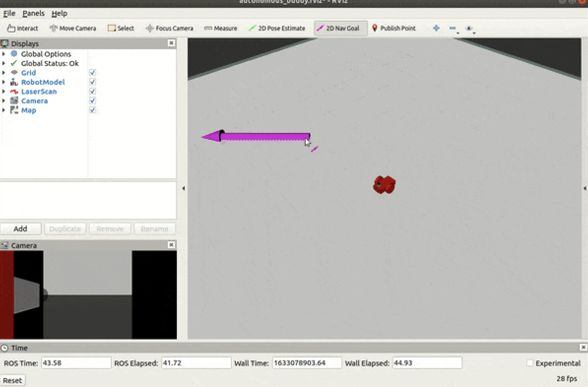Click the Camera panel image view
The height and width of the screenshot is (387, 588).
pos(88,295)
